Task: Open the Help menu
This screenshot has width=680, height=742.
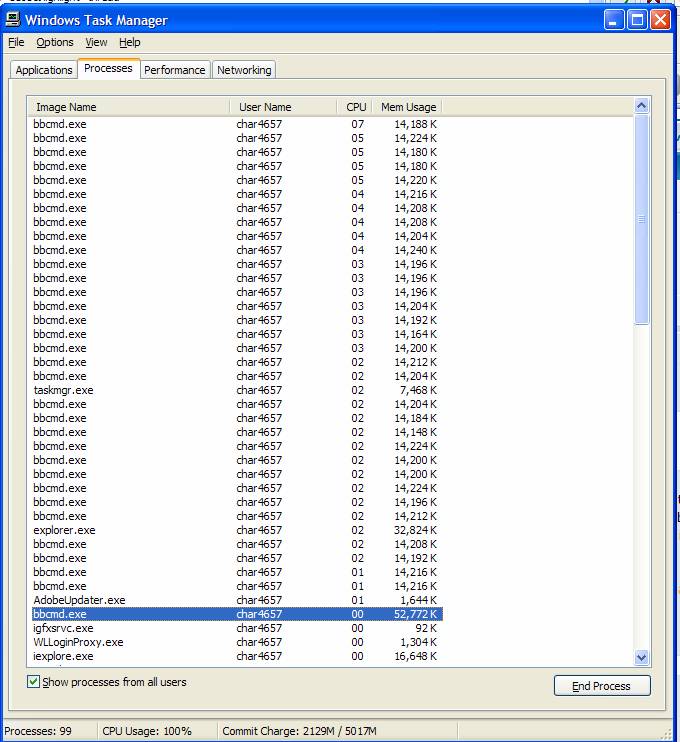Action: 130,42
